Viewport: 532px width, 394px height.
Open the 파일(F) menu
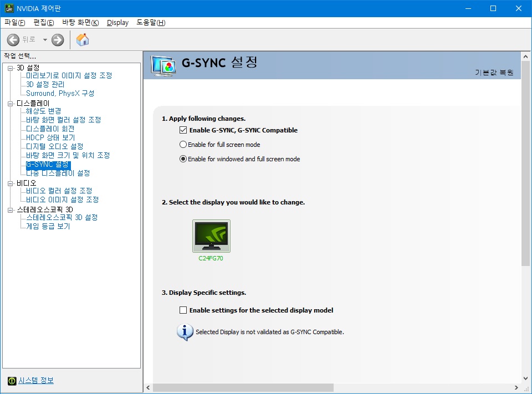point(15,23)
